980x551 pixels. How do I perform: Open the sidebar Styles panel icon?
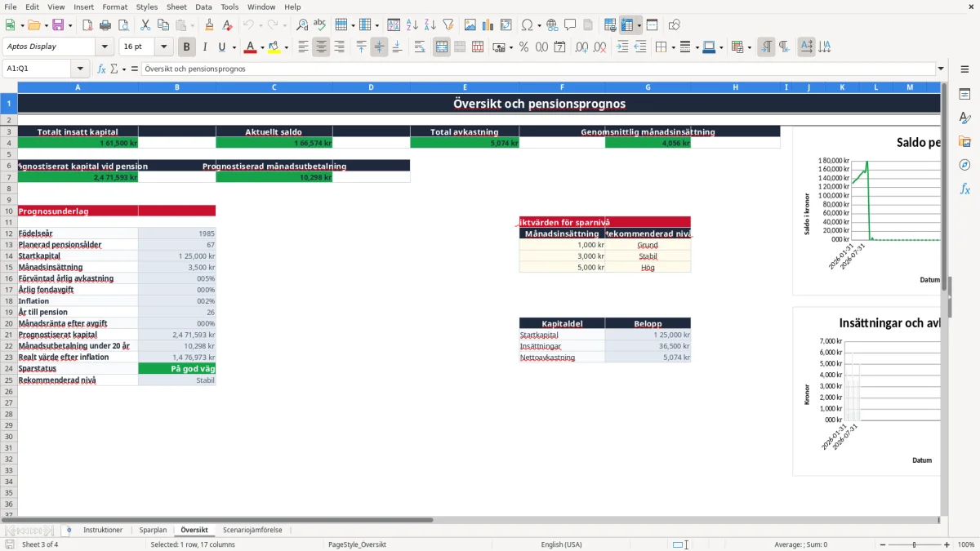[x=964, y=118]
